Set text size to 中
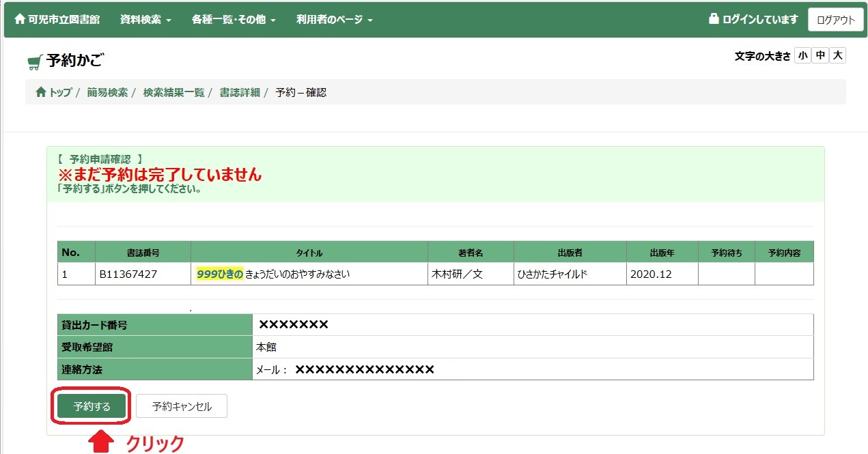The width and height of the screenshot is (868, 454). 820,56
